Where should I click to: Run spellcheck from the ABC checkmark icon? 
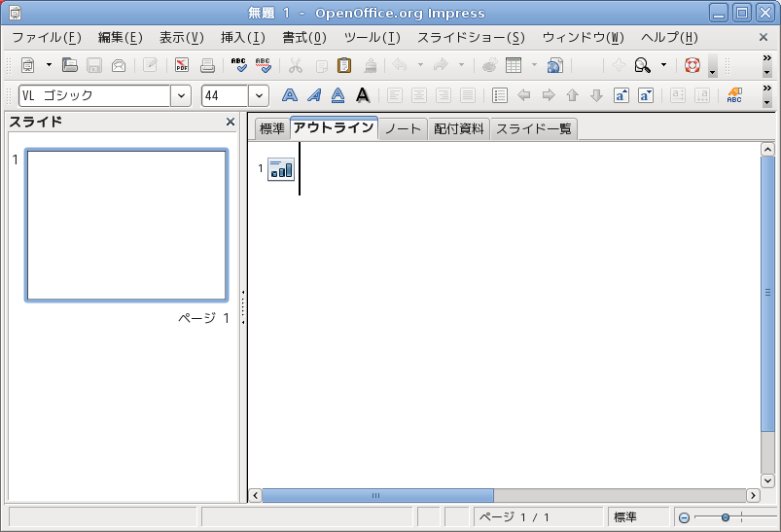(239, 66)
